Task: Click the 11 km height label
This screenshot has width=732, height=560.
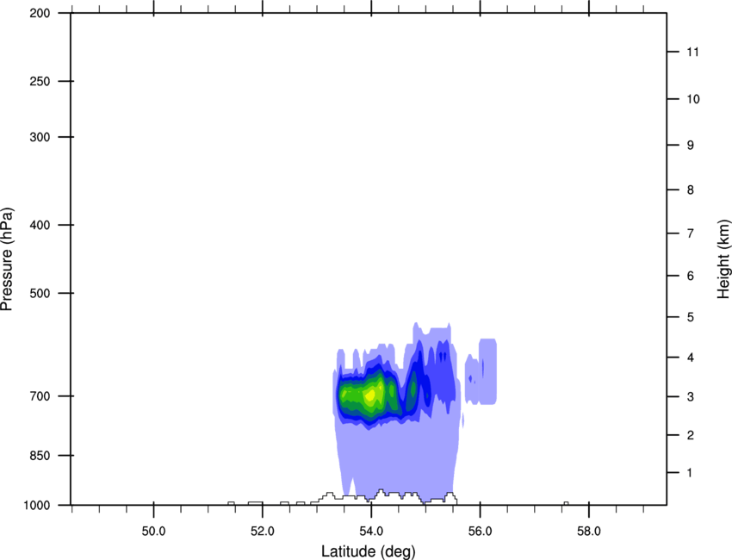Action: coord(692,52)
